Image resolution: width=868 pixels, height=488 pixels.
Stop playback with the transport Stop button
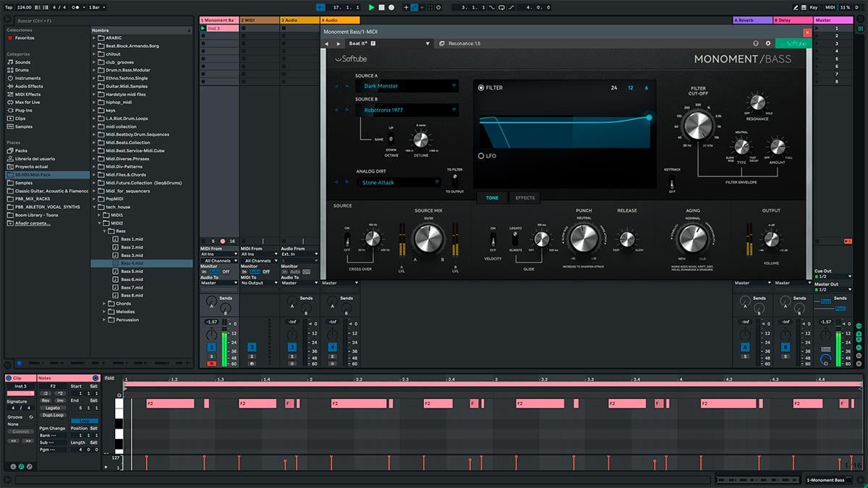(x=382, y=7)
